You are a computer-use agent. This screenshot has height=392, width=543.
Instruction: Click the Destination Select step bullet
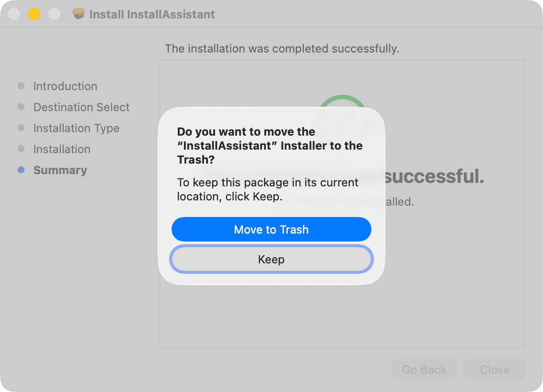[21, 107]
